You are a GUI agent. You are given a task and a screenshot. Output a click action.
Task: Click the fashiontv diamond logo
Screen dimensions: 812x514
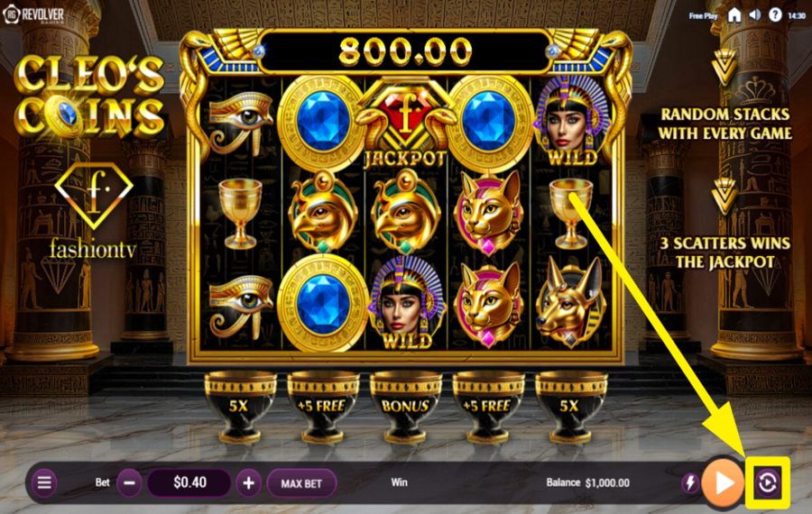(x=94, y=211)
